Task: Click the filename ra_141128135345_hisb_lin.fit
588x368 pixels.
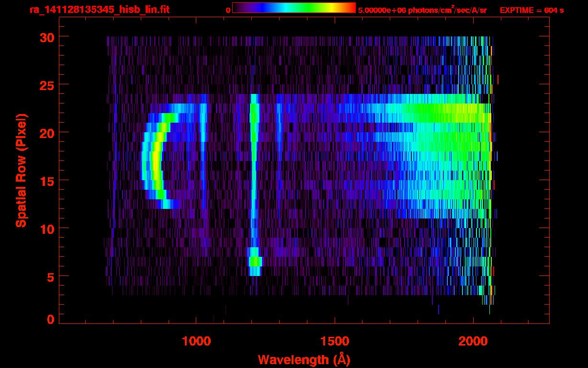Action: (99, 10)
